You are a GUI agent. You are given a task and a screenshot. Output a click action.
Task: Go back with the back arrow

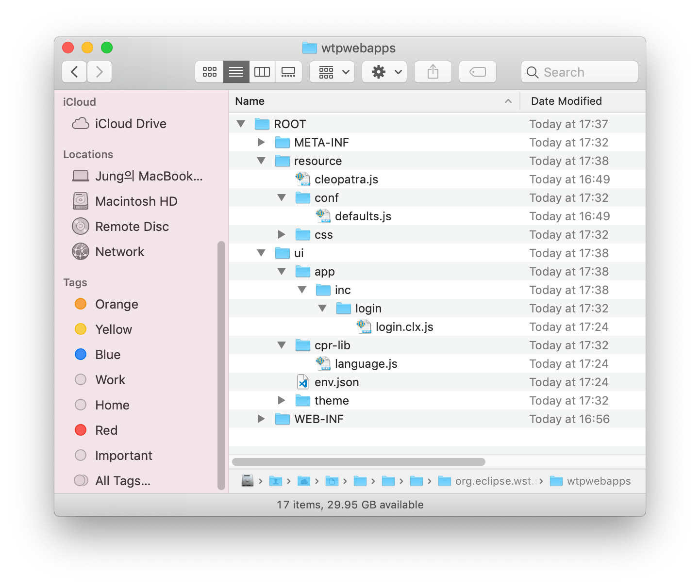tap(75, 72)
